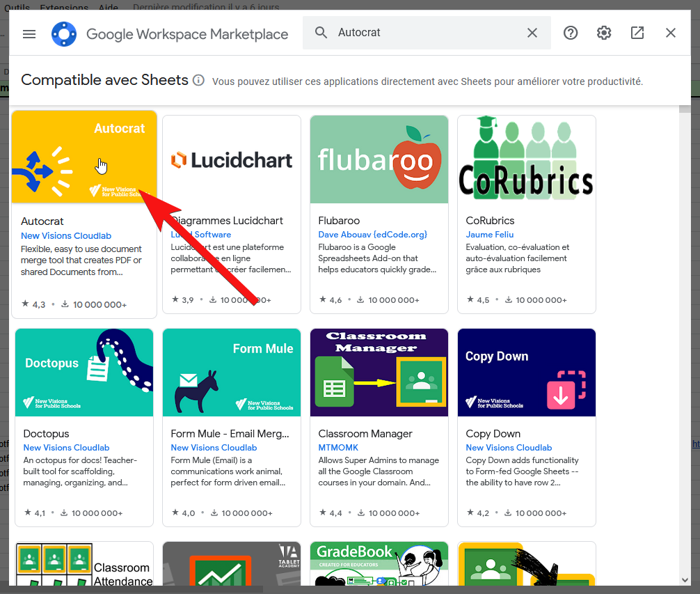The height and width of the screenshot is (594, 700).
Task: Open the Flubaroo add-on card image
Action: tap(379, 159)
